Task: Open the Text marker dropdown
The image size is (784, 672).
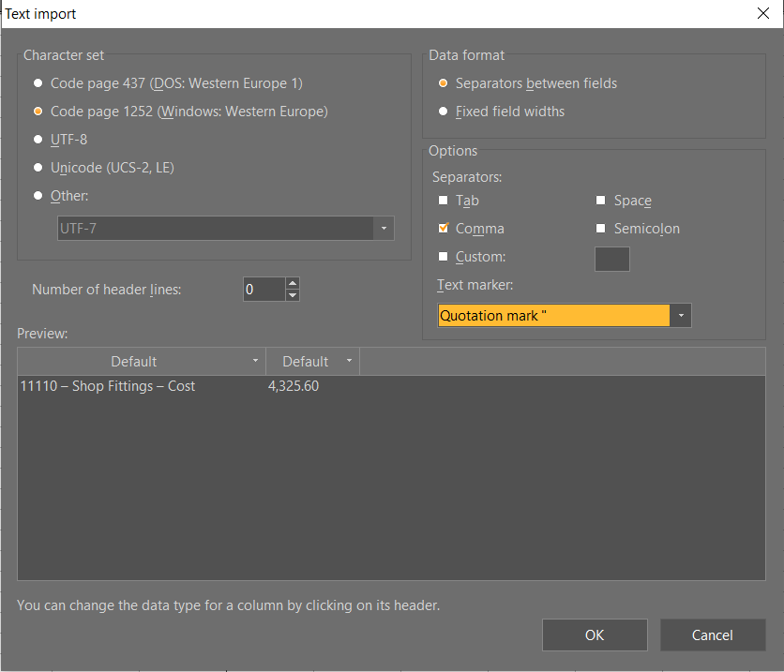Action: [681, 316]
